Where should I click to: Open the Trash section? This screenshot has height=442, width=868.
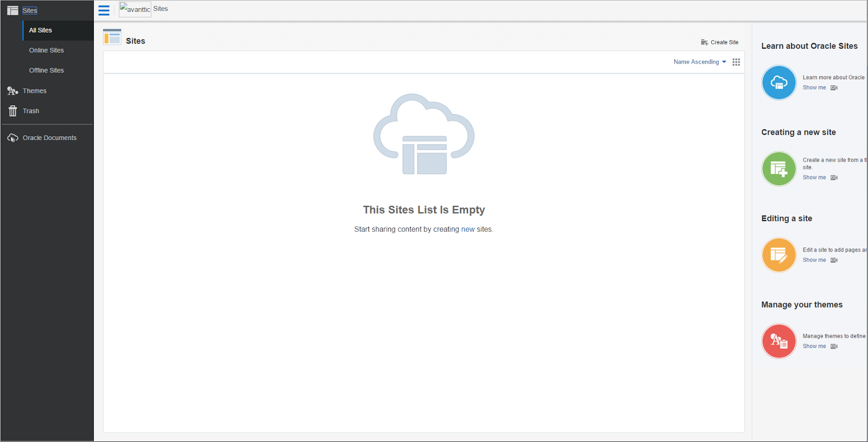tap(31, 111)
